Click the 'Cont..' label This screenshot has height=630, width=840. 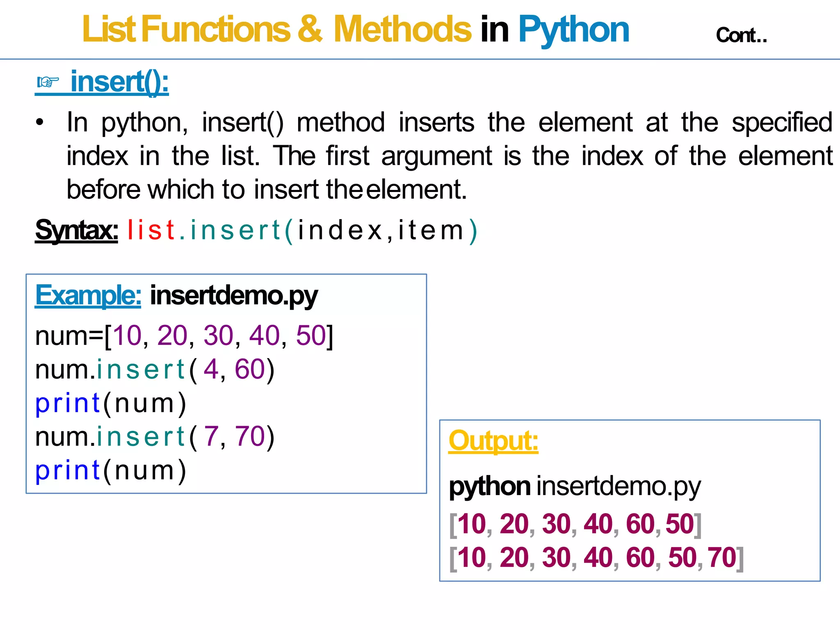click(x=741, y=35)
